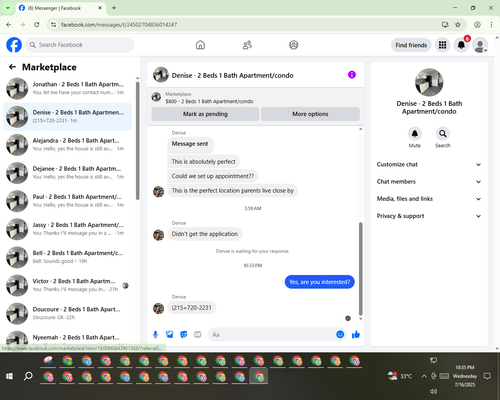Screen dimensions: 500x400
Task: Click Find friends button
Action: tap(411, 45)
